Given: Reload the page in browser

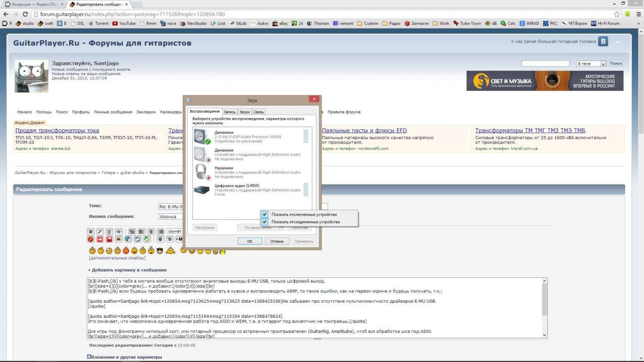Looking at the screenshot, I should pyautogui.click(x=25, y=14).
